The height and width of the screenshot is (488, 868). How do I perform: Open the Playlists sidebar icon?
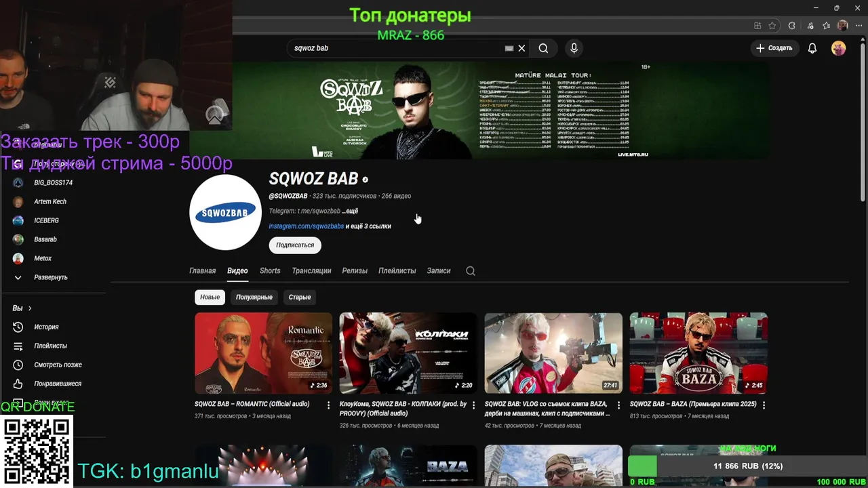[x=18, y=346]
